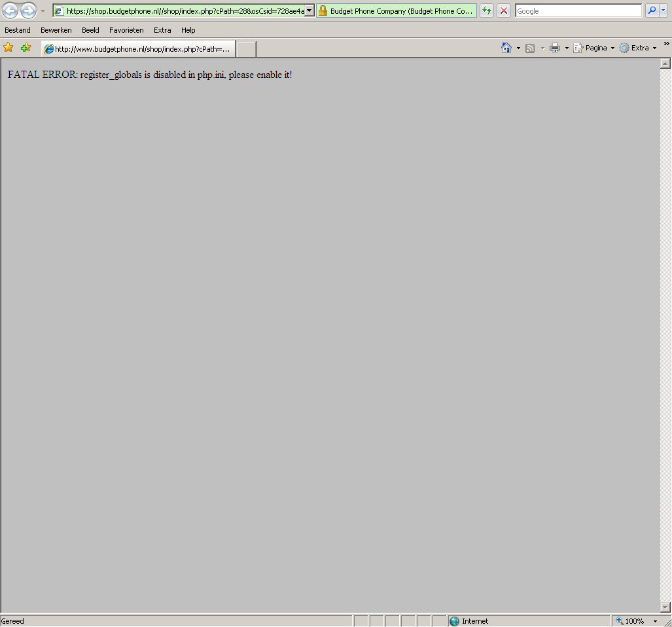This screenshot has height=627, width=672.
Task: Click the Refresh page icon
Action: (487, 10)
